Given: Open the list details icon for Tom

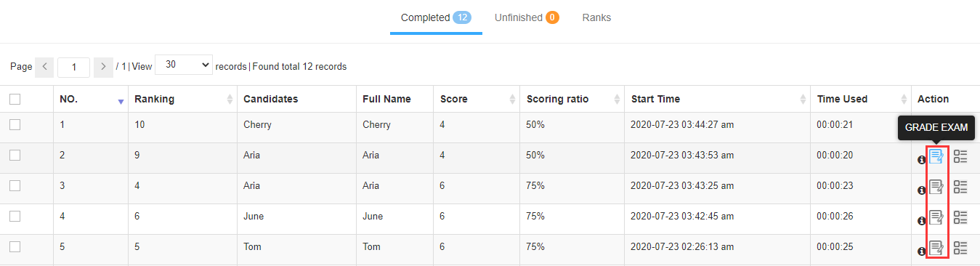Looking at the screenshot, I should 960,248.
